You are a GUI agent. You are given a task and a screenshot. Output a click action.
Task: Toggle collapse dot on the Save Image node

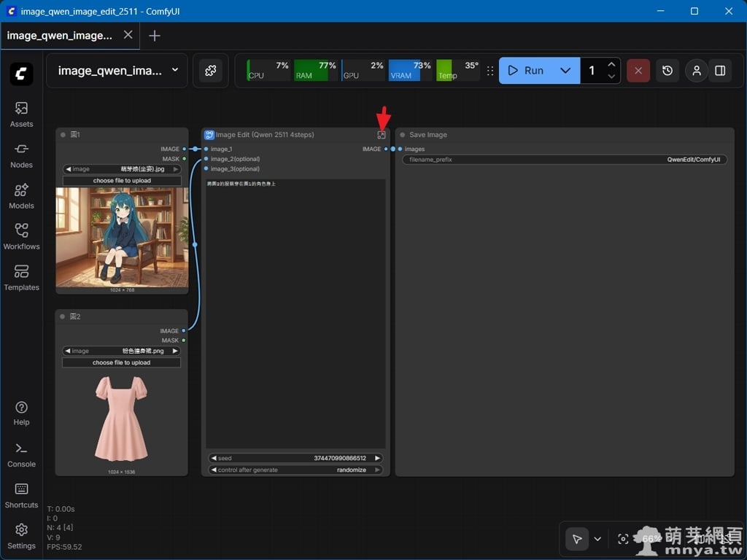[x=403, y=135]
